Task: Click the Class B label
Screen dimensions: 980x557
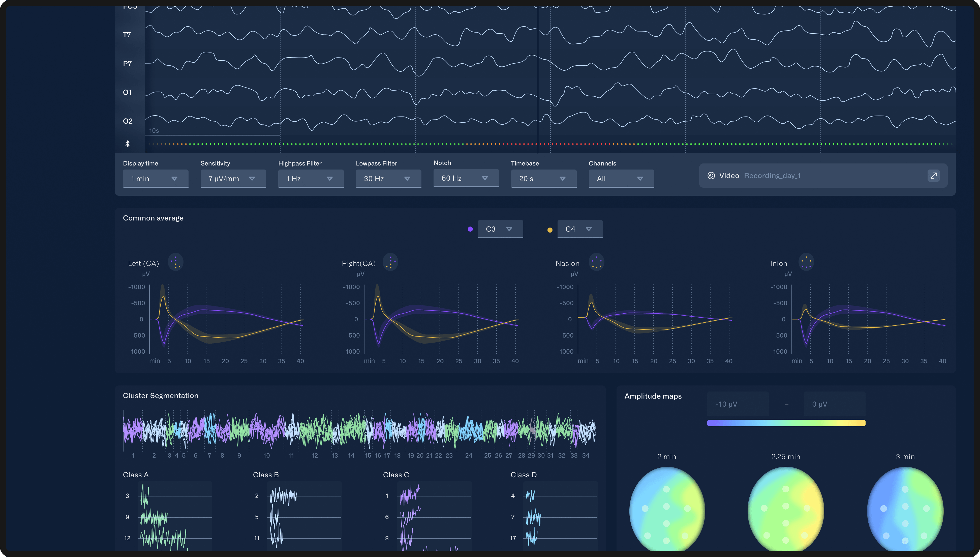Action: point(266,475)
